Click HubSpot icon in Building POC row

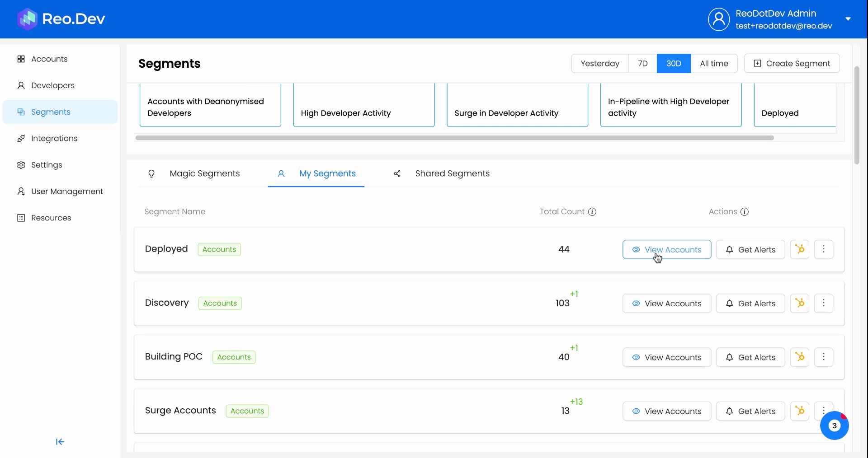pos(799,357)
